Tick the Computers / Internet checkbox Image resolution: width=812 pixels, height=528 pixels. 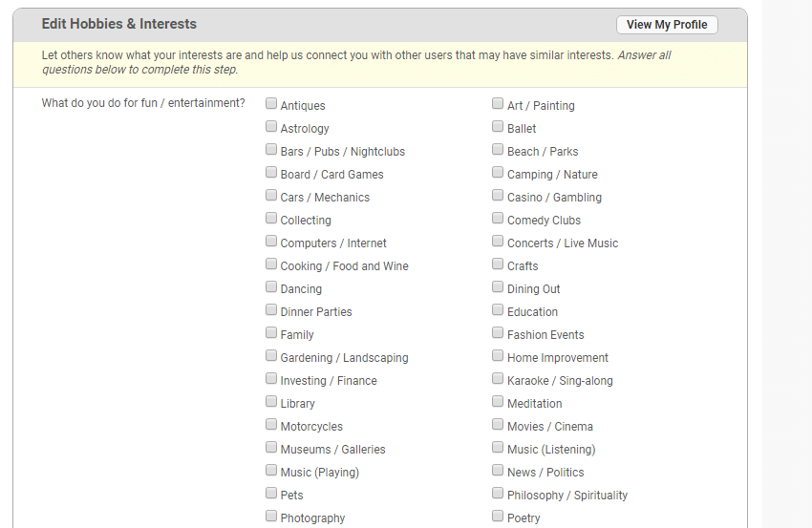tap(271, 242)
